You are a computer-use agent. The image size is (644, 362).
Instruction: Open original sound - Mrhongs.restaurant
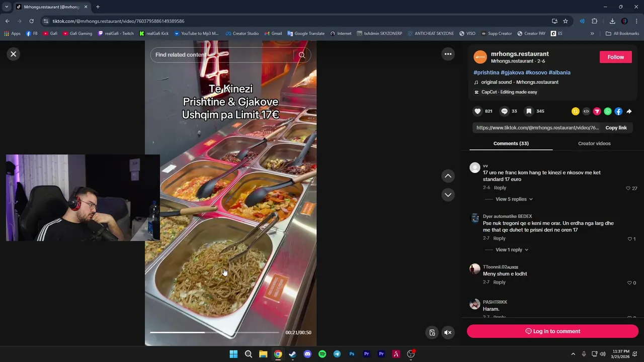pos(519,82)
